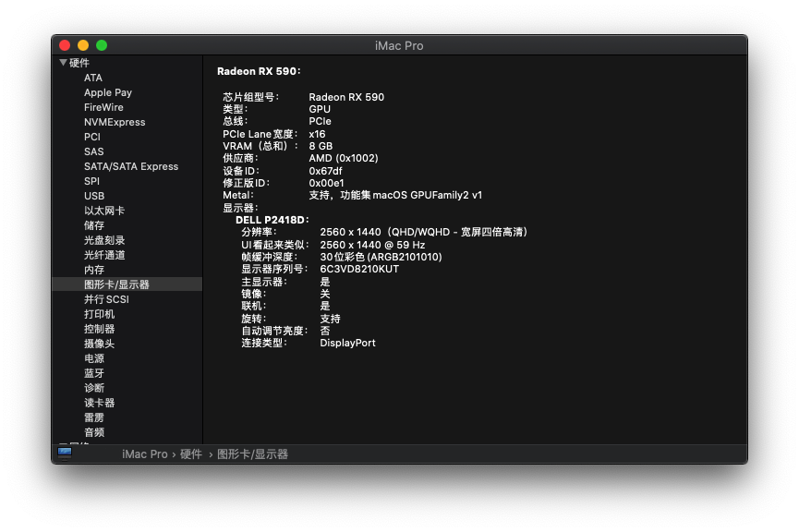
Task: Click iMac Pro in the path bar
Action: click(x=145, y=454)
